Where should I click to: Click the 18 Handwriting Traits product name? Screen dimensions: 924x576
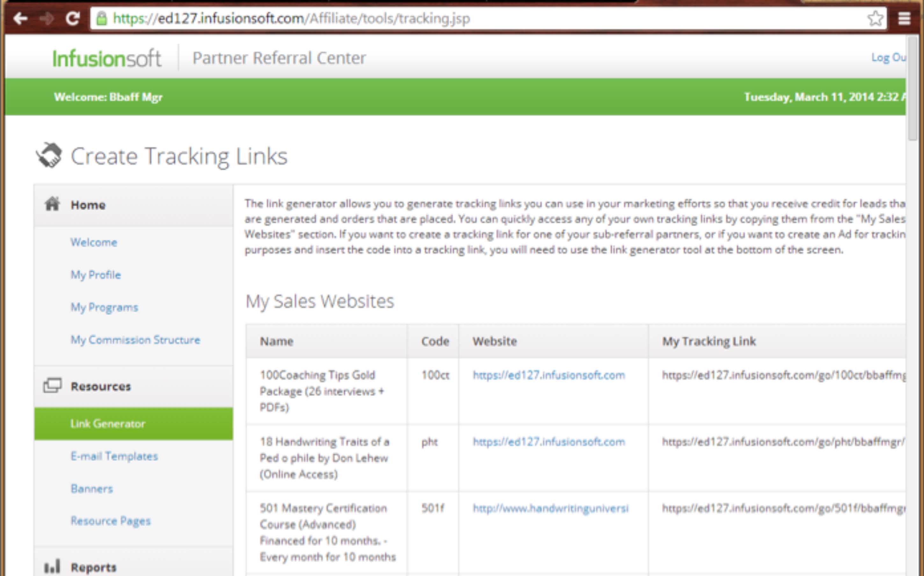[324, 458]
